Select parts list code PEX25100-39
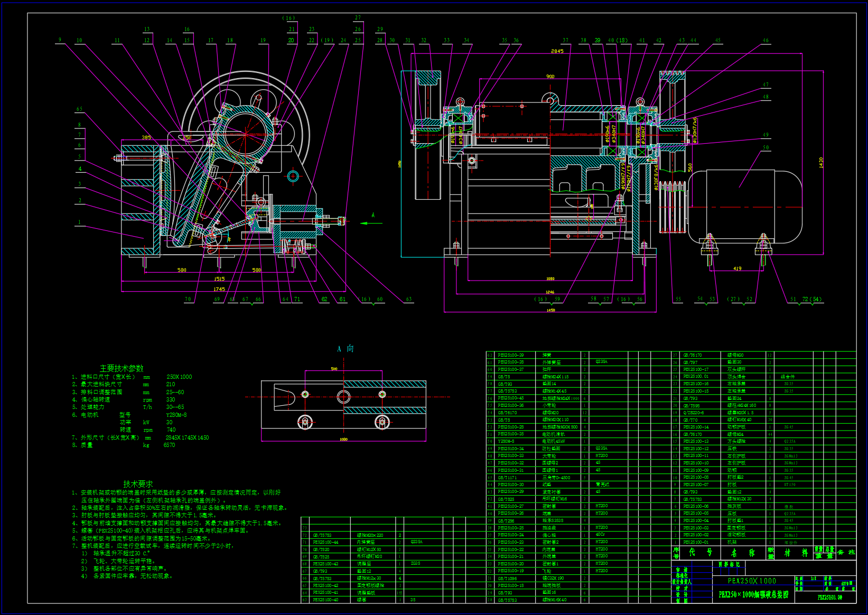This screenshot has width=868, height=615. (511, 355)
